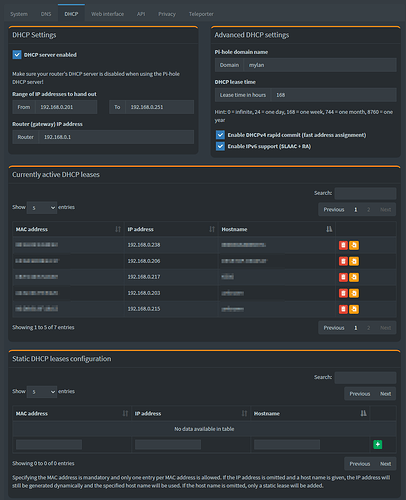Sort active leases by MAC address

68,229
